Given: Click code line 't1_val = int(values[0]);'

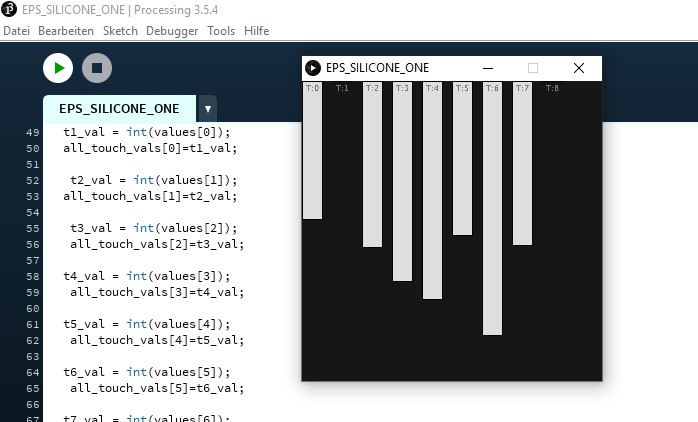Looking at the screenshot, I should coord(147,132).
